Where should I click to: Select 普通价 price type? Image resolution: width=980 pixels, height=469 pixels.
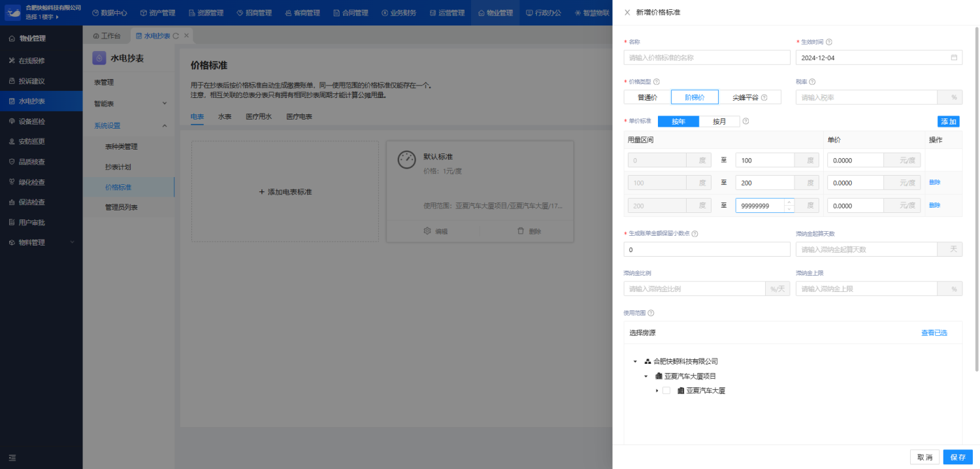pyautogui.click(x=647, y=97)
